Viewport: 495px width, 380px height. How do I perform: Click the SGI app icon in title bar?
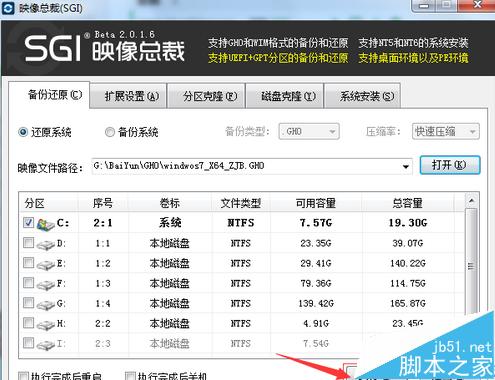(8, 8)
